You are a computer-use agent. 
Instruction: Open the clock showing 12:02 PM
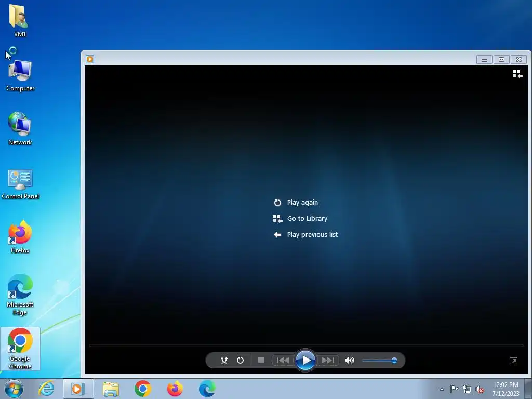tap(506, 389)
